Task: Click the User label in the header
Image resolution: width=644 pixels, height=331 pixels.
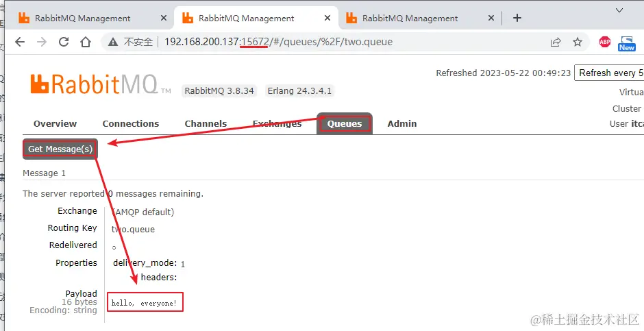Action: [619, 123]
